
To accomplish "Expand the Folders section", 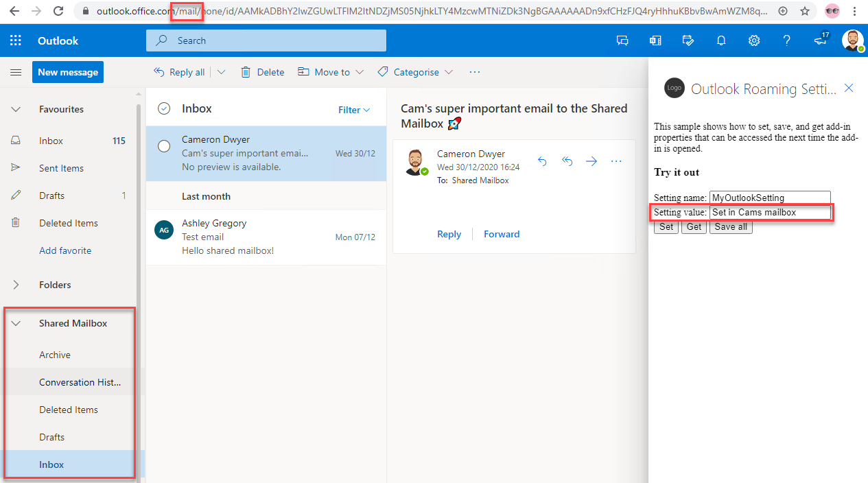I will (16, 285).
